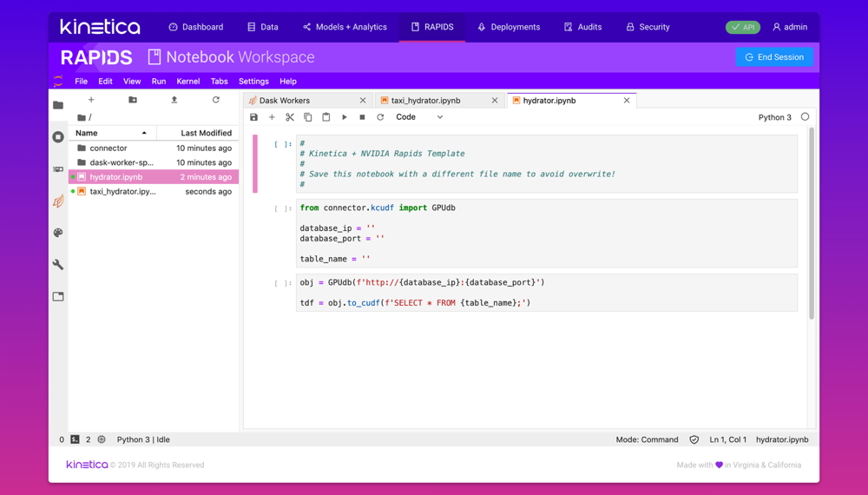Click into the GPUdb import code cell
Image resolution: width=868 pixels, height=495 pixels.
click(547, 233)
